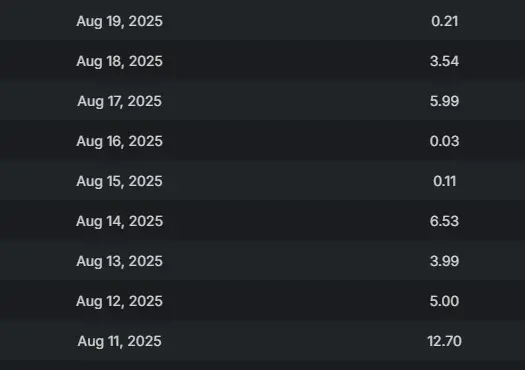The image size is (525, 370).
Task: Click the 3.99 value
Action: [444, 261]
